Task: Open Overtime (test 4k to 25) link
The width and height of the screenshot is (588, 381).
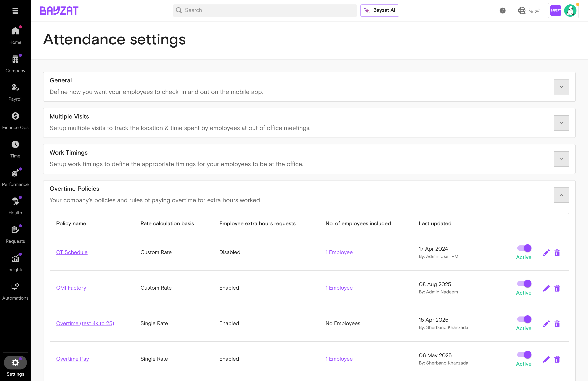Action: click(x=85, y=323)
